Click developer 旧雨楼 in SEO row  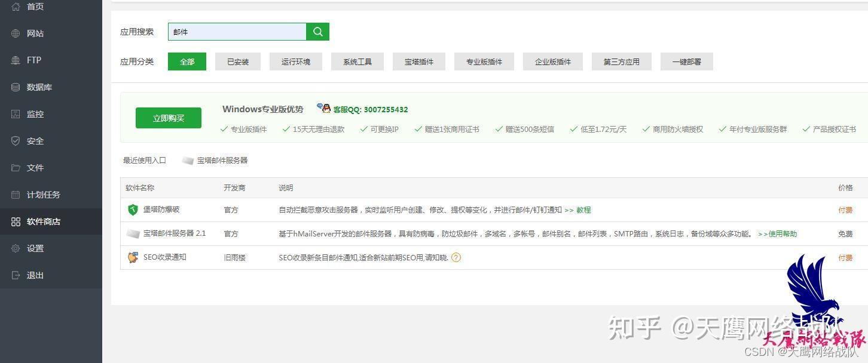[x=234, y=258]
